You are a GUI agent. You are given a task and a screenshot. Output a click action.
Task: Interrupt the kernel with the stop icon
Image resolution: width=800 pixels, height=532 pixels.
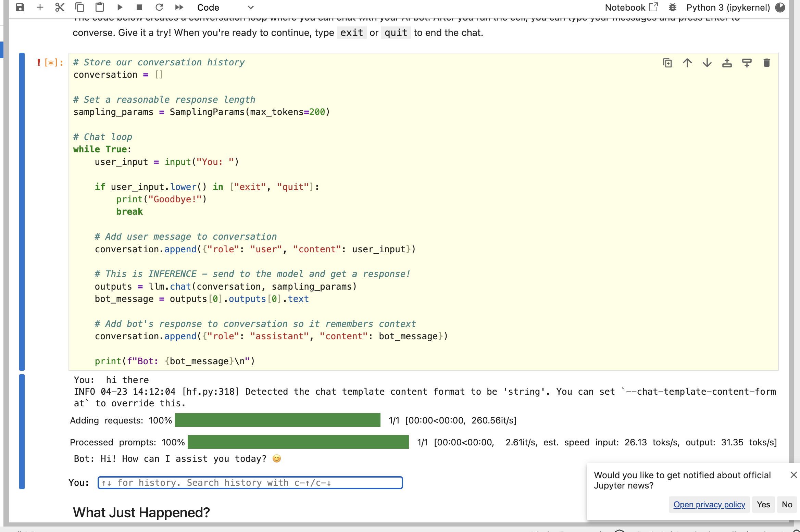click(x=139, y=7)
